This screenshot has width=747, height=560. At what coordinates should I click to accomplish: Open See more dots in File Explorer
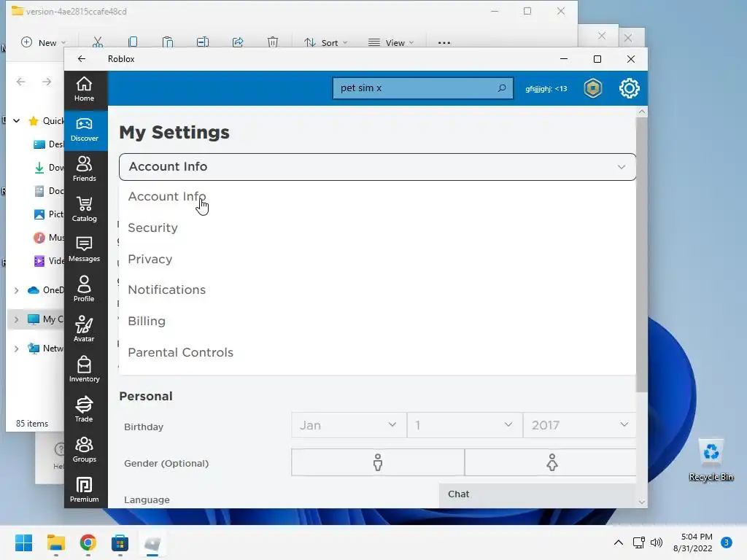click(444, 43)
